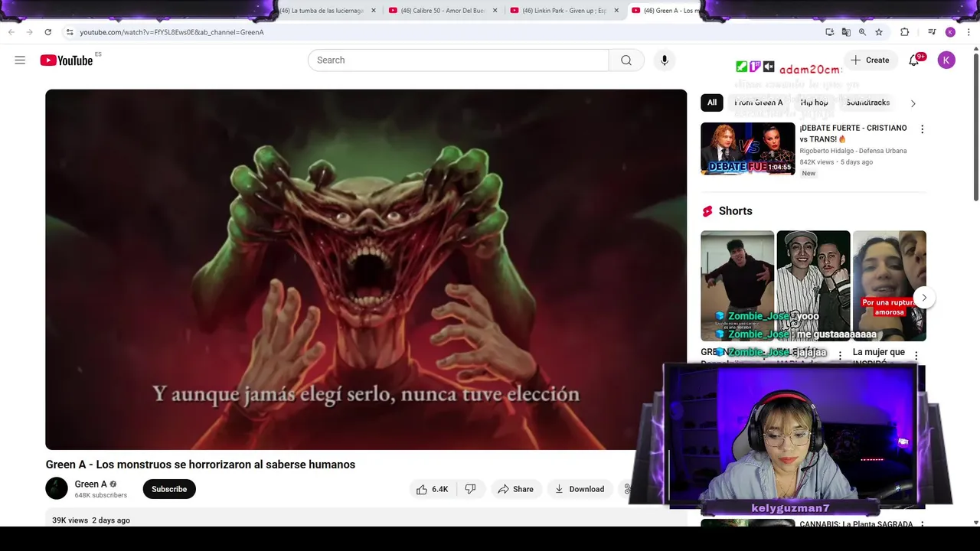980x551 pixels.
Task: Go forward in browser history
Action: tap(29, 32)
